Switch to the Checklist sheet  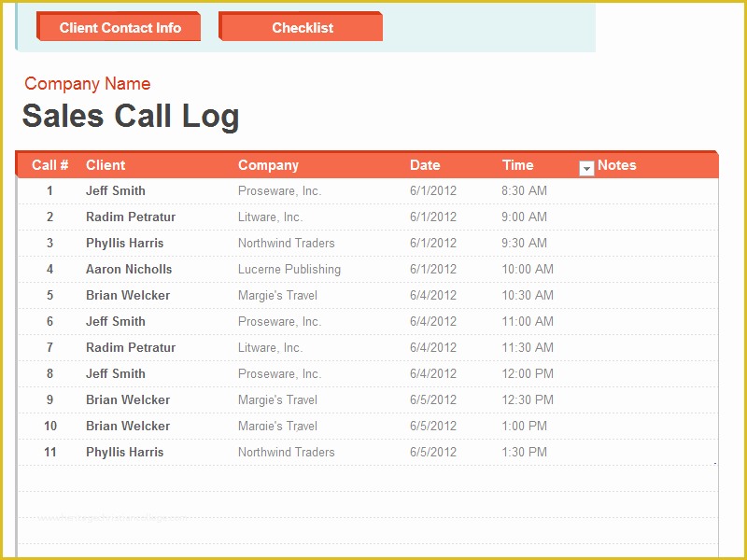pos(301,27)
